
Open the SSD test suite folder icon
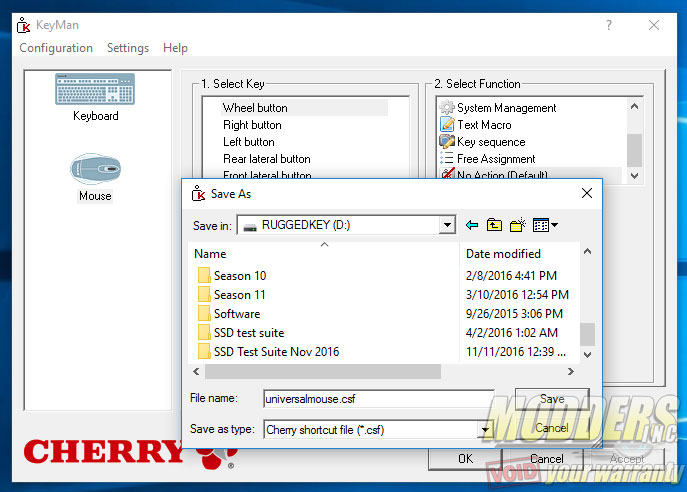[x=204, y=333]
